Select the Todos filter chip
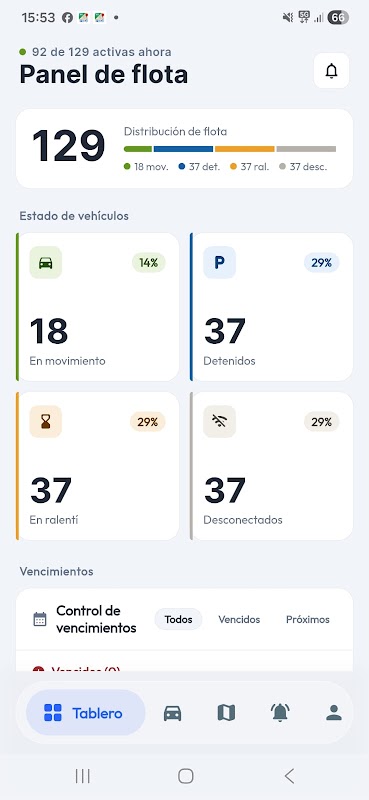The height and width of the screenshot is (800, 369). [179, 619]
